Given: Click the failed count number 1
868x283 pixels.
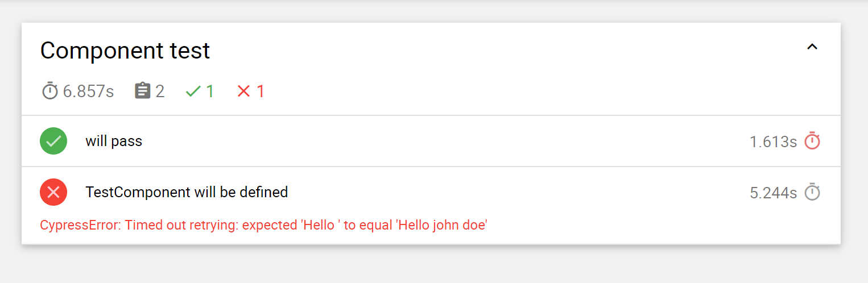Looking at the screenshot, I should pyautogui.click(x=261, y=91).
